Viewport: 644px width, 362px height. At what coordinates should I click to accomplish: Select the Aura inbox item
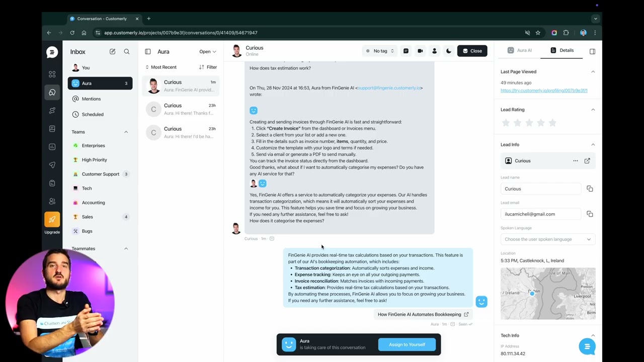coord(100,83)
